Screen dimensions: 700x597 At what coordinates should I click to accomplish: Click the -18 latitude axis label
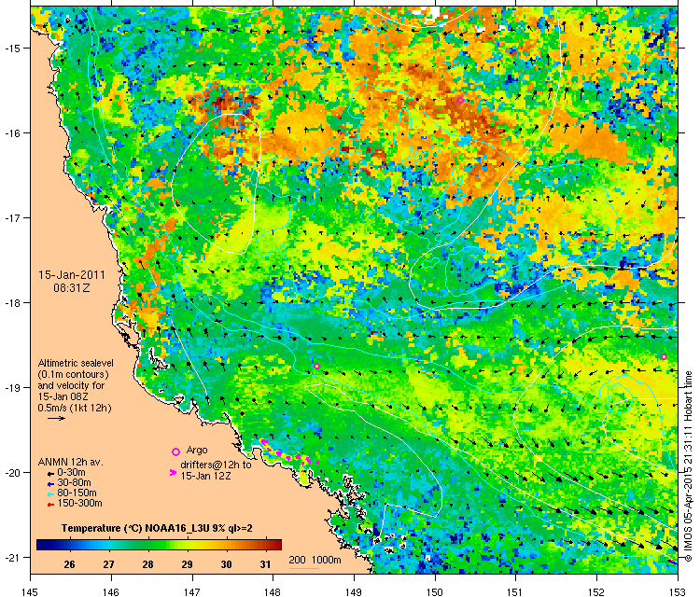(11, 302)
